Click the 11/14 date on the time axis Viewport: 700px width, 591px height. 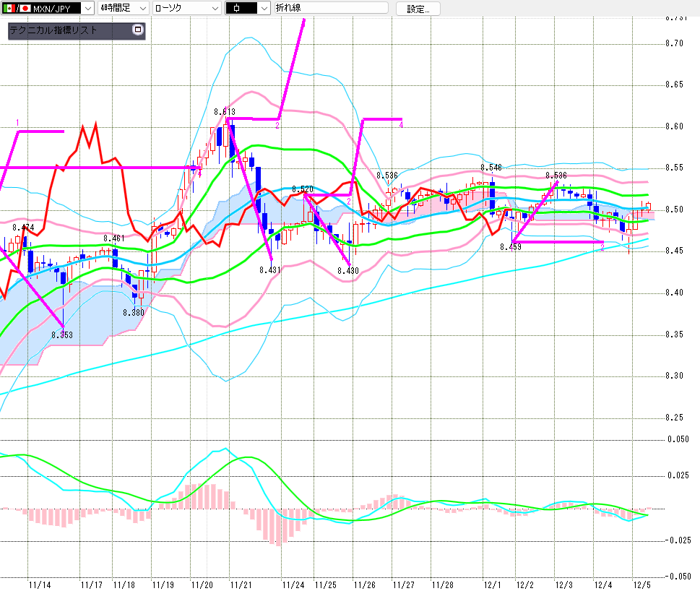[40, 584]
